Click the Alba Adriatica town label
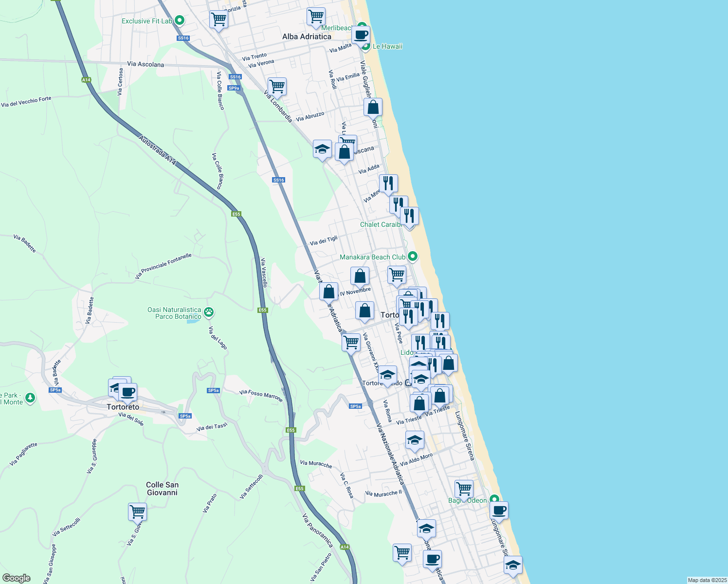The width and height of the screenshot is (728, 584). (307, 36)
